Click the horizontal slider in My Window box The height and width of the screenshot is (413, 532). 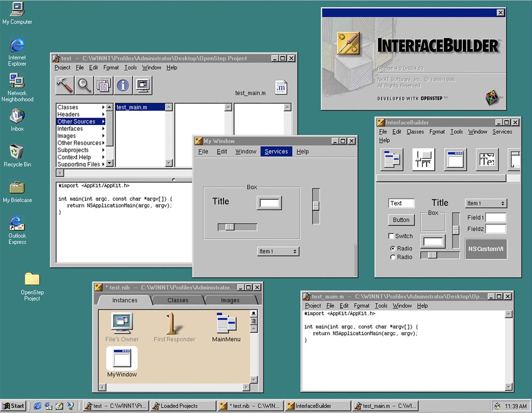237,227
